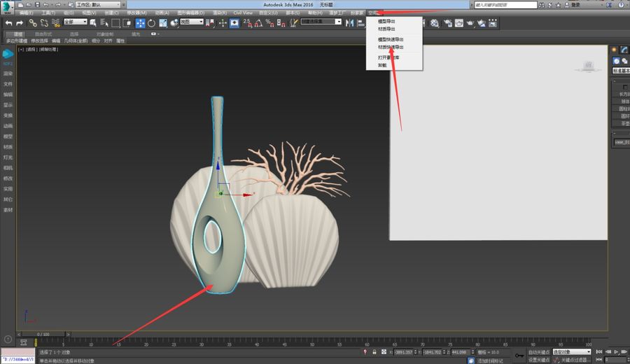Click the Select and Manipulate icon
This screenshot has width=630, height=364.
(x=223, y=23)
